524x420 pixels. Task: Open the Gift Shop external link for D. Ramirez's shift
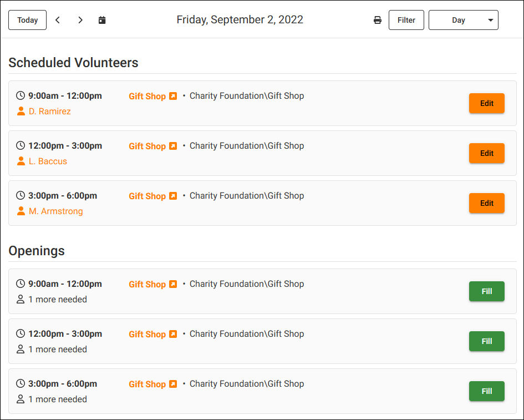[x=172, y=95]
